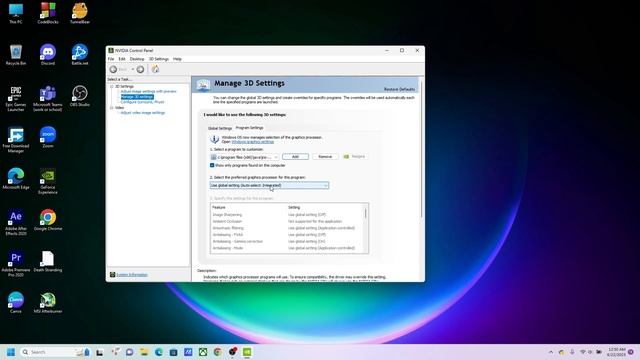This screenshot has height=360, width=640.
Task: Switch to the Program Settings tab
Action: [249, 128]
